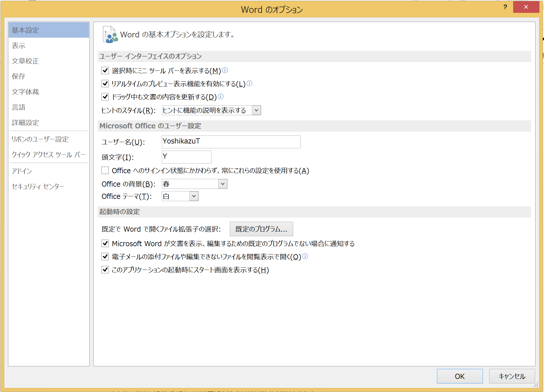Open クイック アクセス ツール バー category
Viewport: 544px width, 392px height.
click(49, 154)
